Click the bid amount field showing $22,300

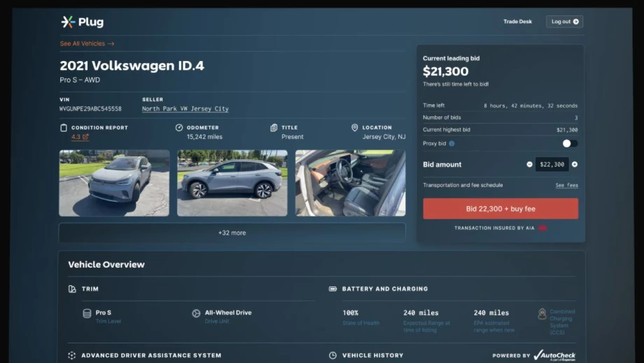(x=552, y=165)
